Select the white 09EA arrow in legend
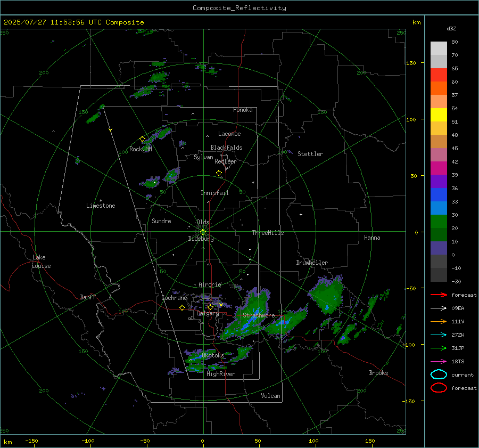 [439, 308]
